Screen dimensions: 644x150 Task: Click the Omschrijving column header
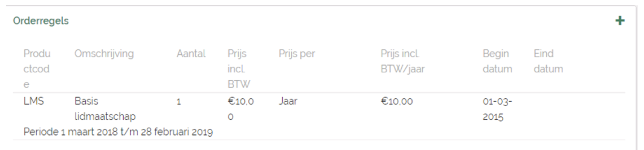[104, 54]
